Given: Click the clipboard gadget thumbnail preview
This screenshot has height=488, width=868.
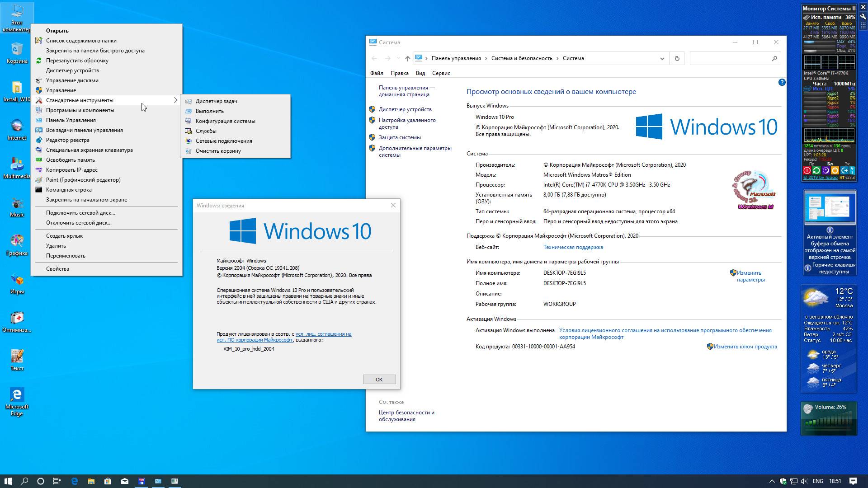Looking at the screenshot, I should [x=830, y=208].
